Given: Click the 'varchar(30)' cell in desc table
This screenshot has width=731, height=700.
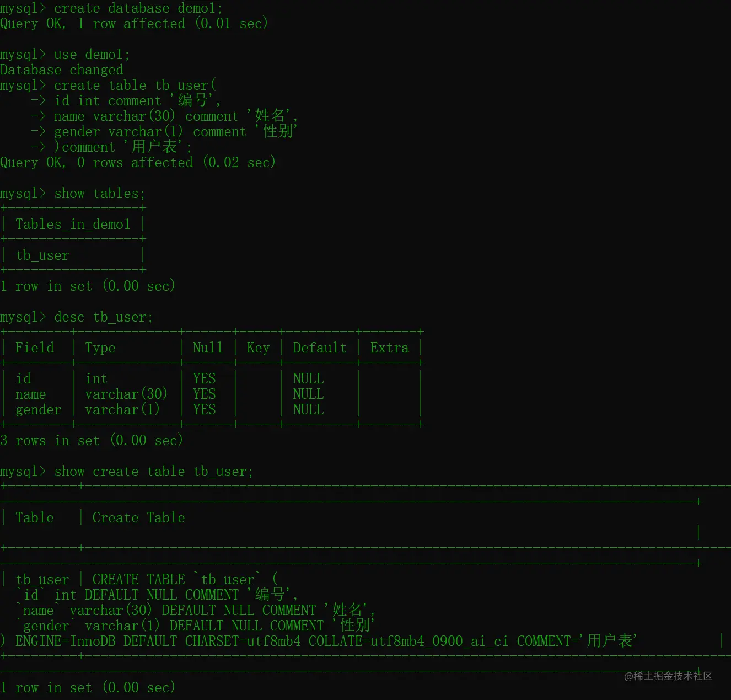Looking at the screenshot, I should pos(126,394).
